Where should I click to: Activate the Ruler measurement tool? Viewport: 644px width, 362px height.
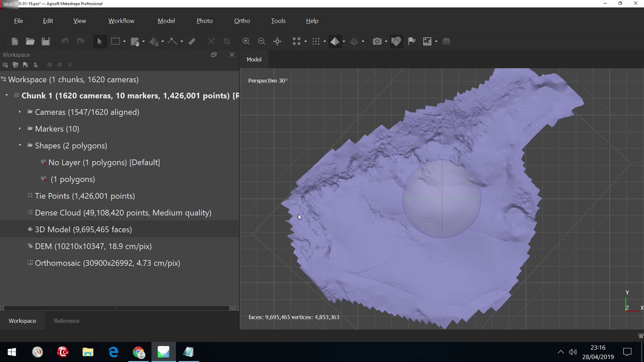tap(192, 41)
